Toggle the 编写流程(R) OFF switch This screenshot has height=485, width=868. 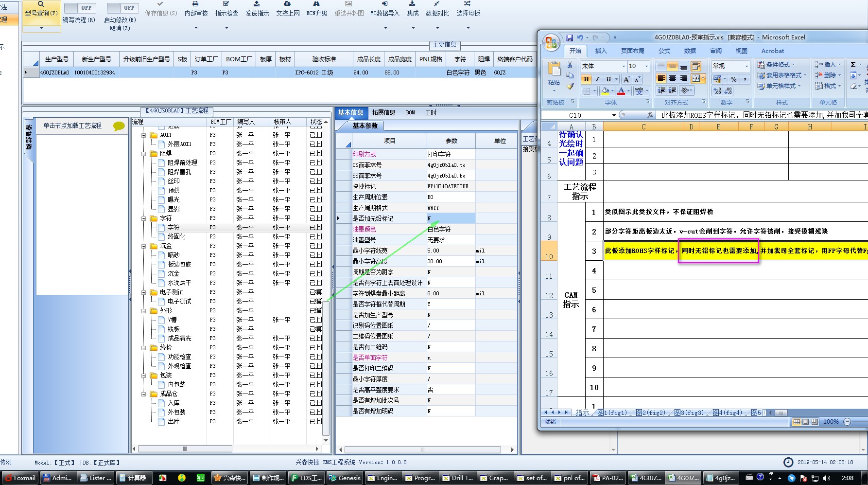pyautogui.click(x=81, y=8)
